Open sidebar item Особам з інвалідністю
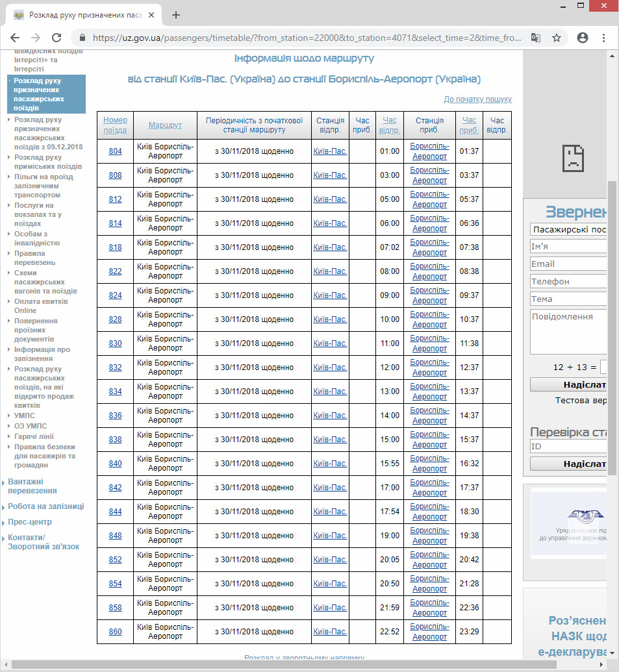This screenshot has width=619, height=672. tap(37, 238)
